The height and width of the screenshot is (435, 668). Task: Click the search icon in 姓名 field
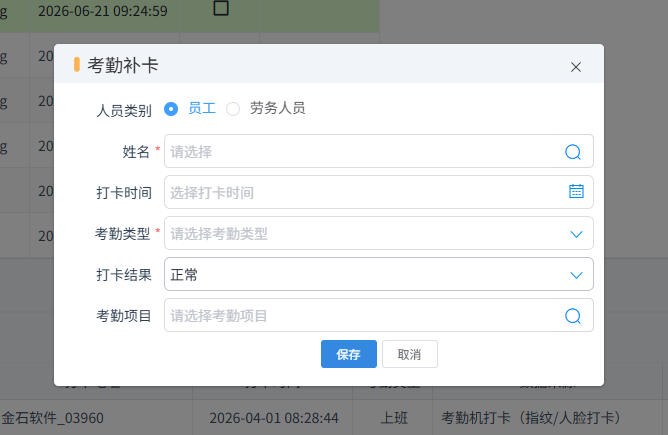[573, 152]
